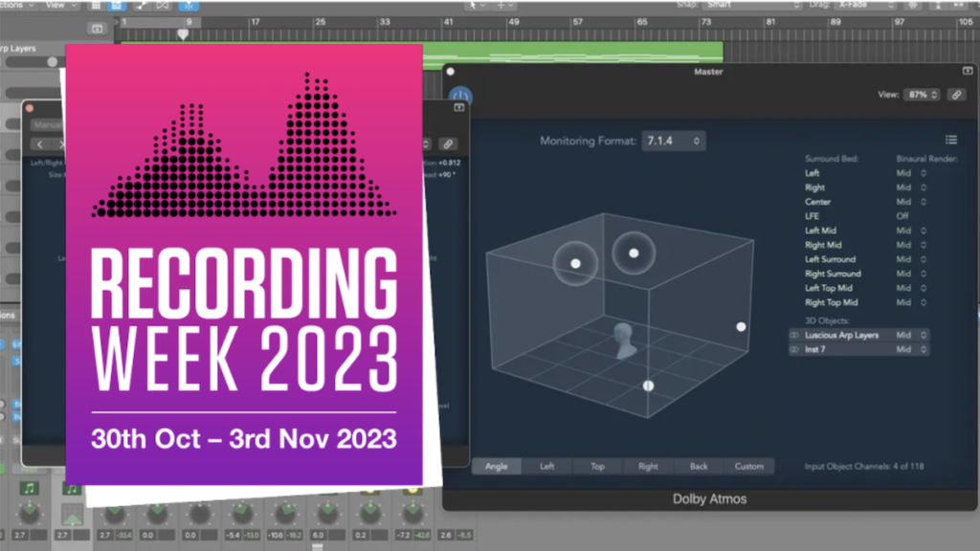This screenshot has height=551, width=980.
Task: Click the knob above the -7.2 value
Action: coord(413,514)
